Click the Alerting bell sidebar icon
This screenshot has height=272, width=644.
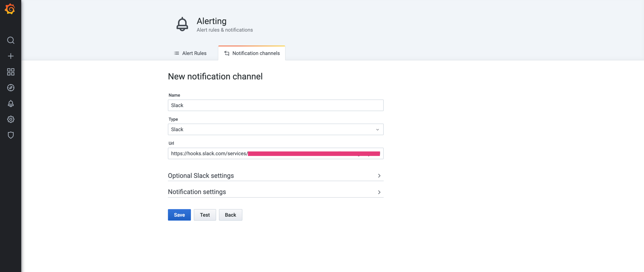click(x=11, y=104)
